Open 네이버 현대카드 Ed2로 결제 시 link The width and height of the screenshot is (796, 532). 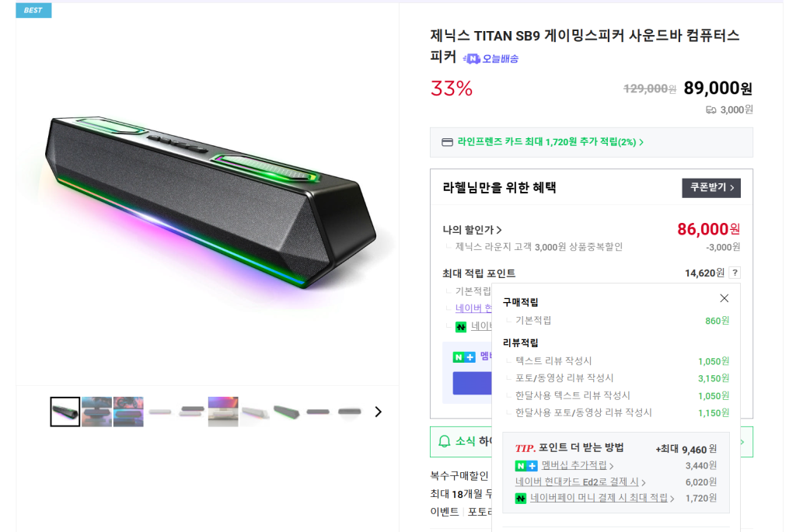tap(580, 482)
